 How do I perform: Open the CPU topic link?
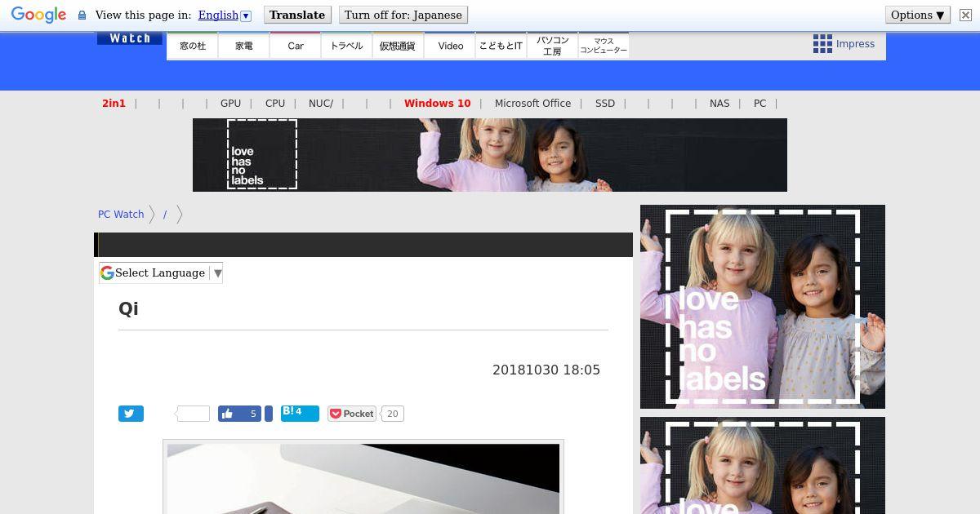[x=275, y=104]
